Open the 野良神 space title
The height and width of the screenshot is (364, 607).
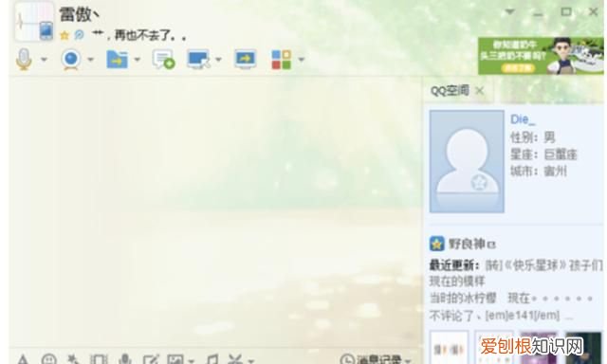[x=472, y=244]
